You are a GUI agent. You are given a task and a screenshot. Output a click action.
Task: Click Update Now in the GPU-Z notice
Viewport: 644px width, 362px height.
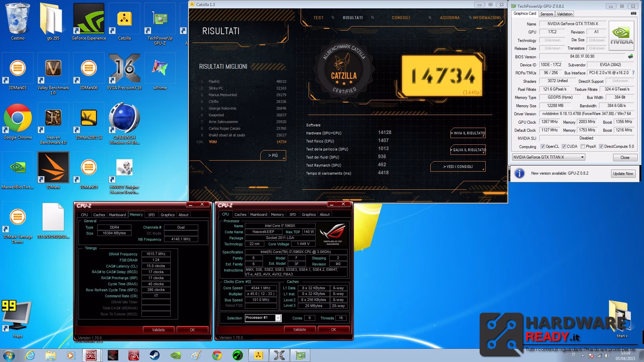pyautogui.click(x=623, y=174)
